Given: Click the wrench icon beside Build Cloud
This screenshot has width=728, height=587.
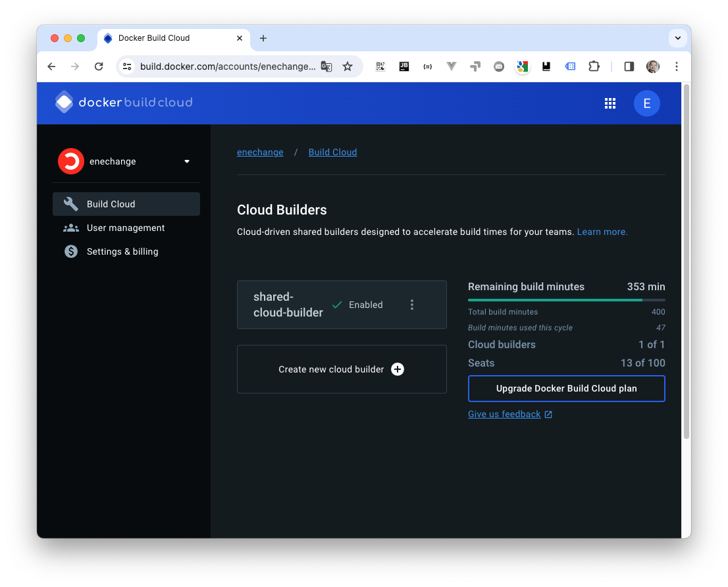Looking at the screenshot, I should (x=70, y=204).
